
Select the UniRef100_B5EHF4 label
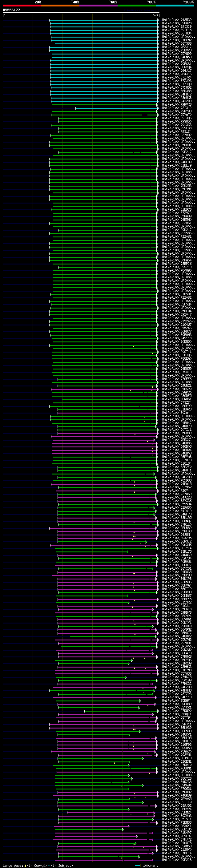point(177,700)
